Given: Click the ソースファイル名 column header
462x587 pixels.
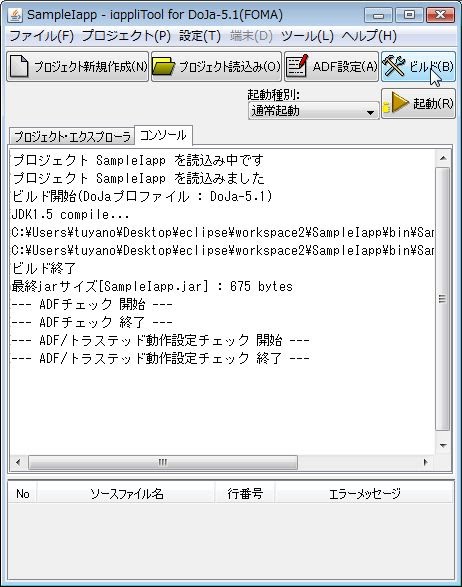Looking at the screenshot, I should point(127,494).
